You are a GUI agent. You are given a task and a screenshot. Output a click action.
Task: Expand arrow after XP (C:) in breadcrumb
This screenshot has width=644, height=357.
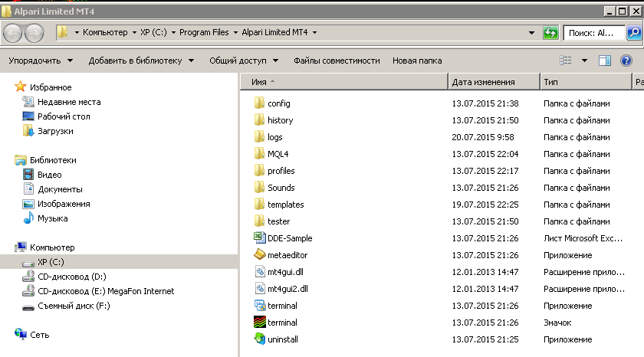pos(173,32)
